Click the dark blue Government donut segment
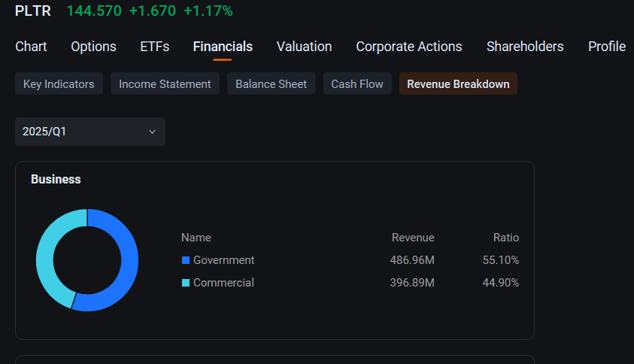This screenshot has width=634, height=364. coord(129,259)
